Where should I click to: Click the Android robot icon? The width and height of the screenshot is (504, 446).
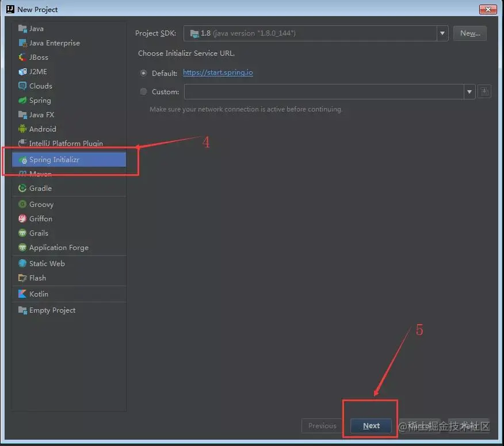(22, 129)
